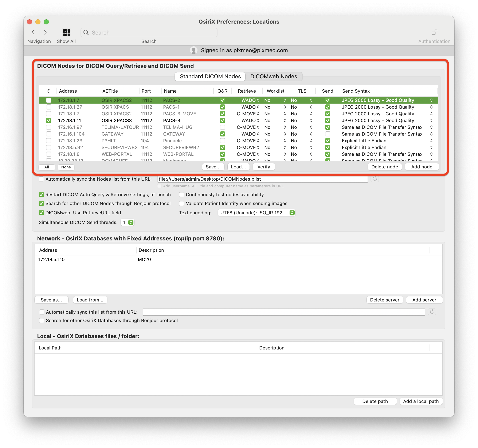The width and height of the screenshot is (478, 448).
Task: Open Simultaneous DICOM Send threads popup
Action: click(x=128, y=223)
